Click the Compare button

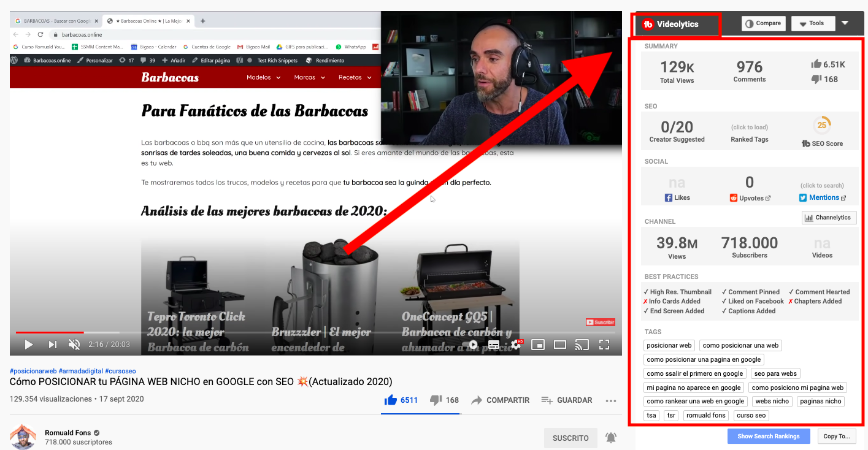click(x=764, y=23)
